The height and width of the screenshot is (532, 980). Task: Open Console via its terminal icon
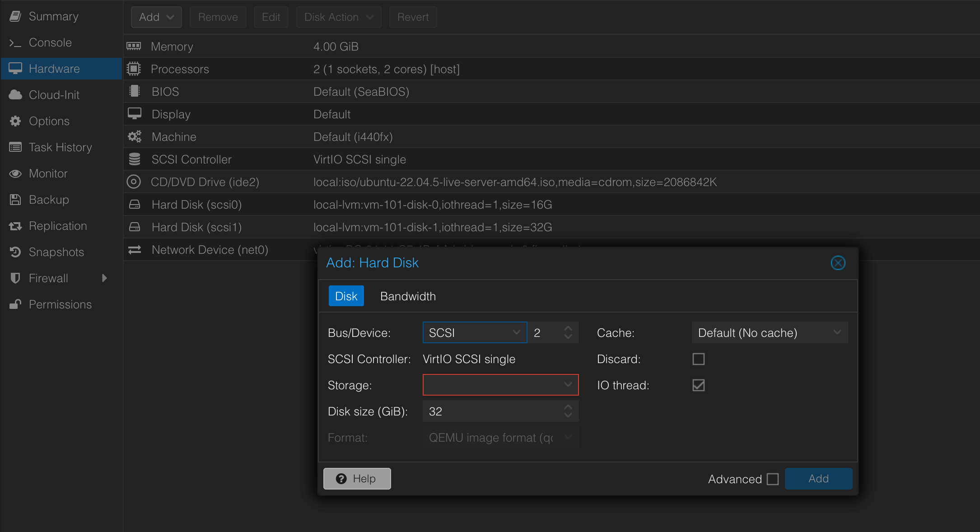(15, 43)
